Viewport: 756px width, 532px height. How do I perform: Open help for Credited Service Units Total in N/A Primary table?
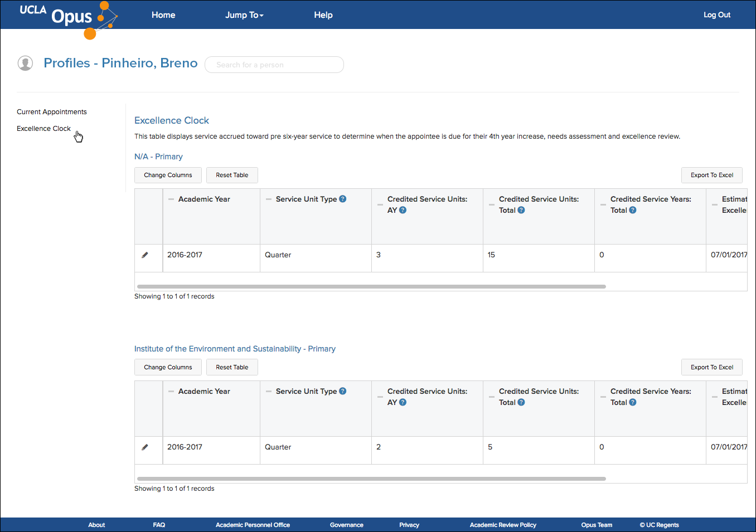521,210
